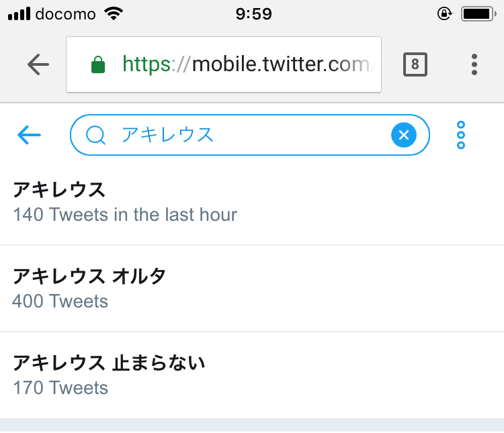The image size is (504, 433).
Task: Choose the アキレウス オルタ suggestion
Action: pos(89,276)
